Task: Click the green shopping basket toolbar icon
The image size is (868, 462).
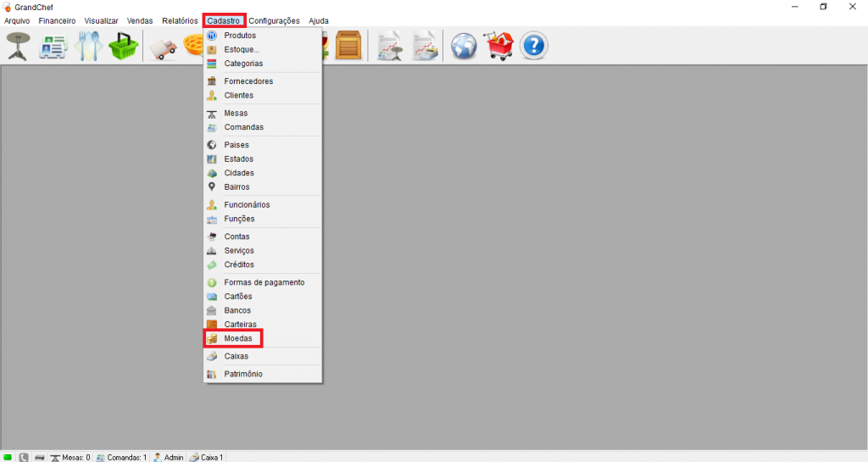Action: (x=123, y=46)
